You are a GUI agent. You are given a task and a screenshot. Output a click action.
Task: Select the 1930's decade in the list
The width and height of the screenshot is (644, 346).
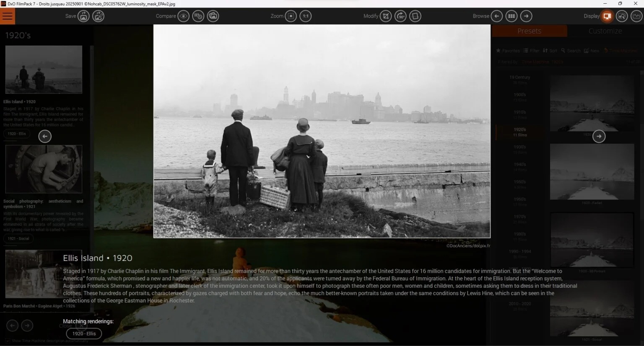[520, 147]
